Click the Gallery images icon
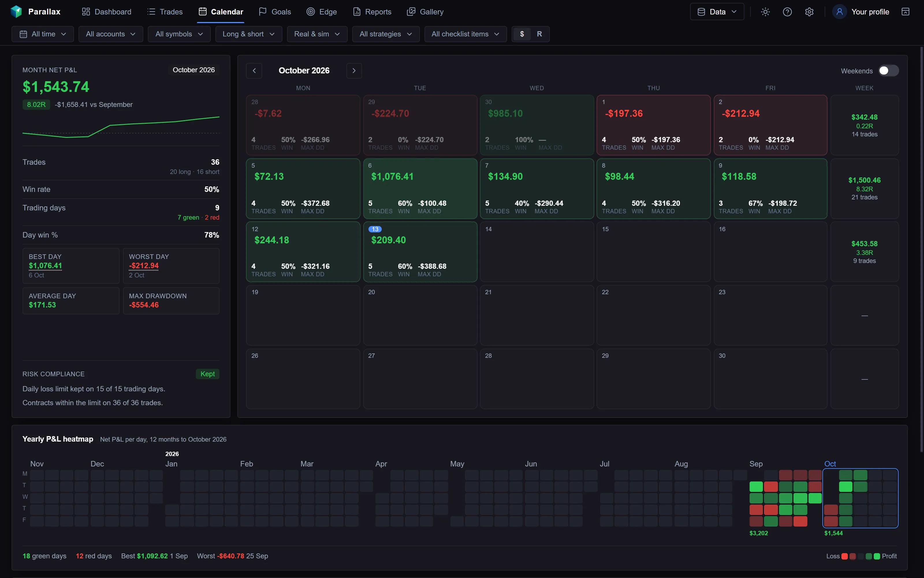The image size is (924, 578). click(x=411, y=12)
